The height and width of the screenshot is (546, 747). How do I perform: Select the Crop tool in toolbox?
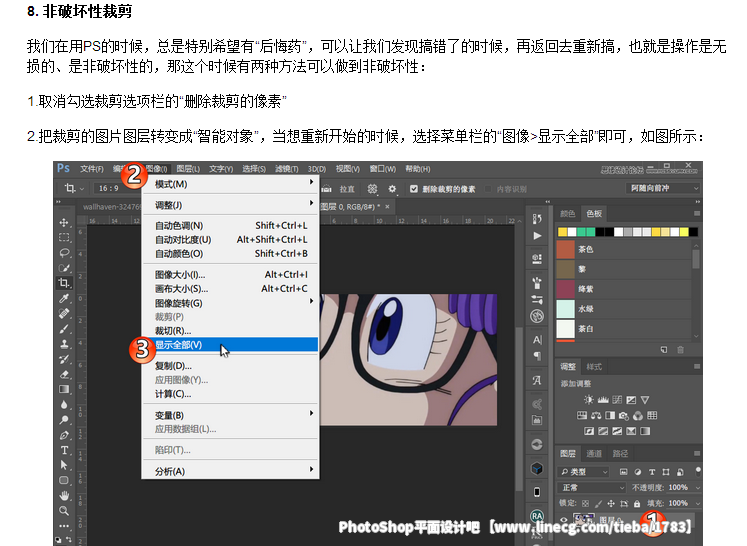pos(64,283)
